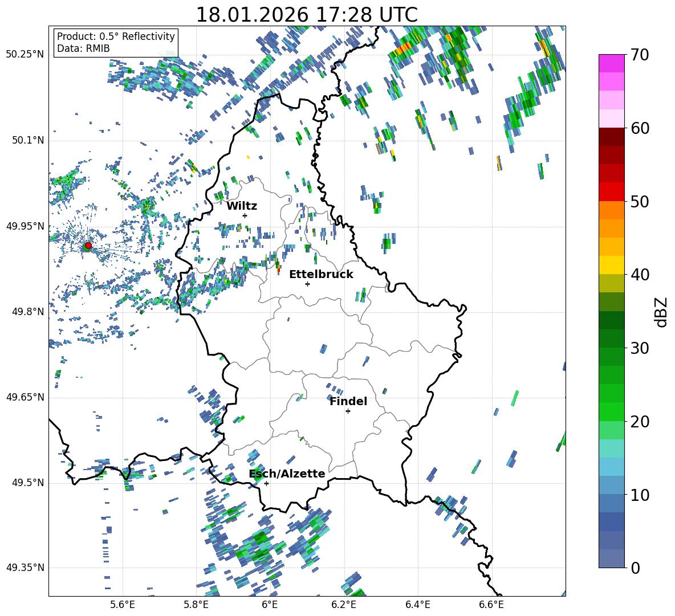
Task: Click the dBZ colorbar axis label
Action: [x=662, y=312]
